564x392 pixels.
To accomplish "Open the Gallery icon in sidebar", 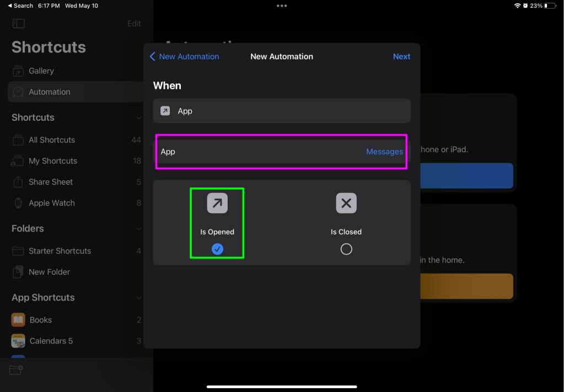I will point(19,71).
